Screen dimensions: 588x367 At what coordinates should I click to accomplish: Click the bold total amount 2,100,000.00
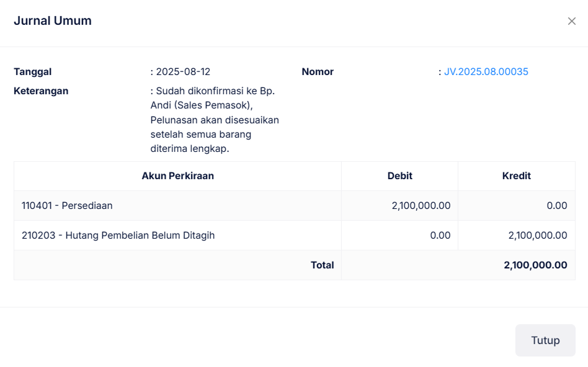(x=535, y=265)
